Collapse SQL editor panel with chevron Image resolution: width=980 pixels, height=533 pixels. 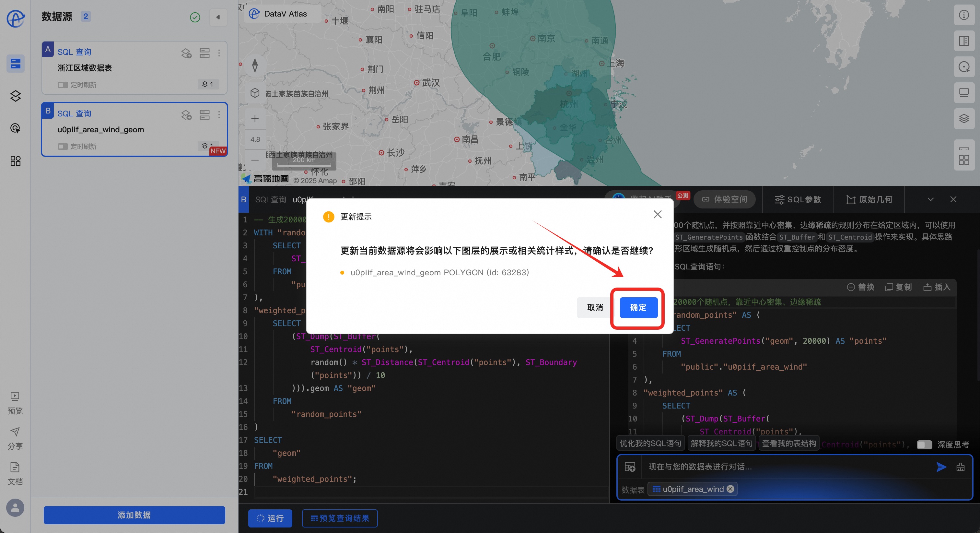point(930,199)
